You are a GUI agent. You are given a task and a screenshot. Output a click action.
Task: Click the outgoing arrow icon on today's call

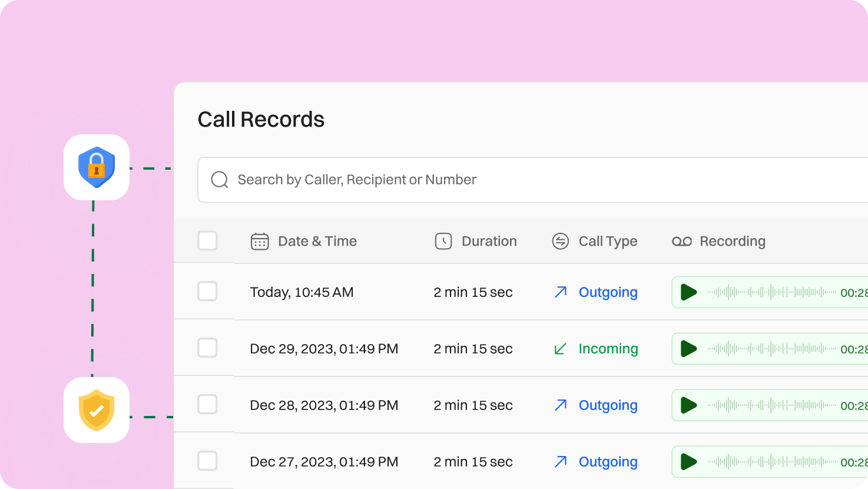[560, 292]
